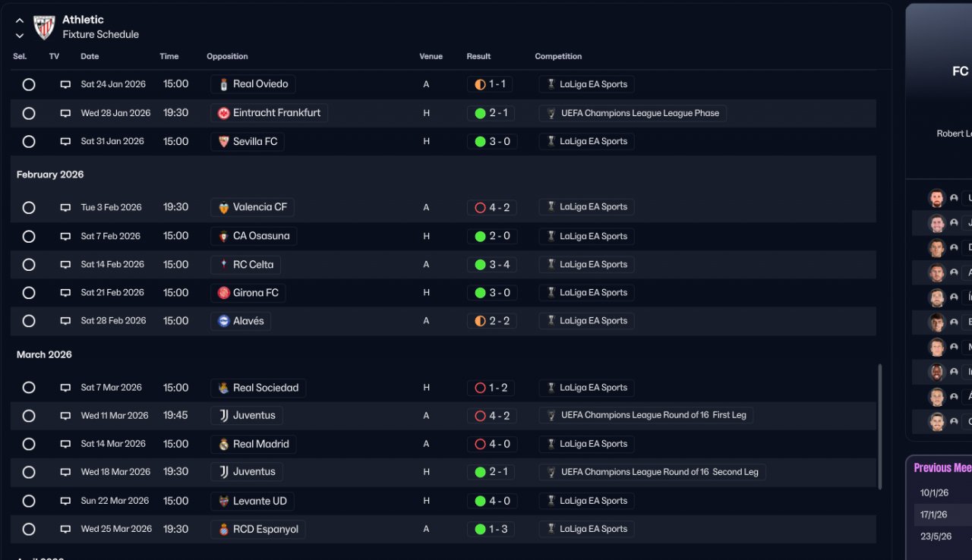The width and height of the screenshot is (972, 560).
Task: Click the down chevron beside Fixture Schedule
Action: coord(20,35)
